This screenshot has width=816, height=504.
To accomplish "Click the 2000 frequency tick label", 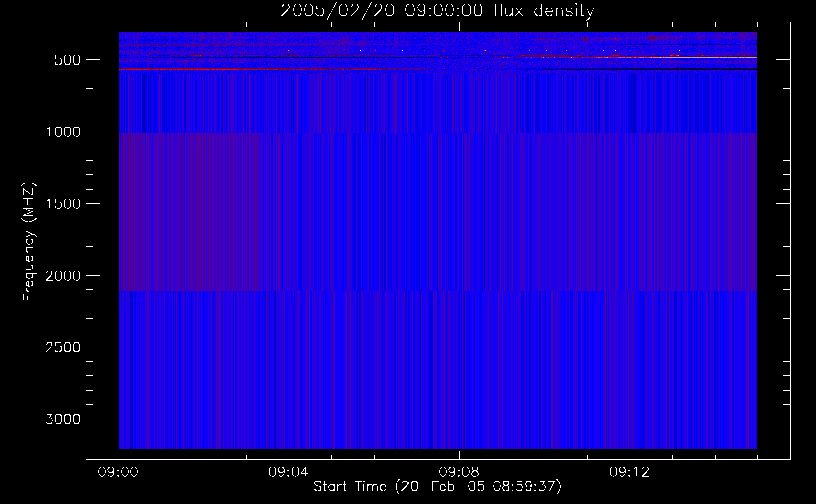I will click(63, 276).
